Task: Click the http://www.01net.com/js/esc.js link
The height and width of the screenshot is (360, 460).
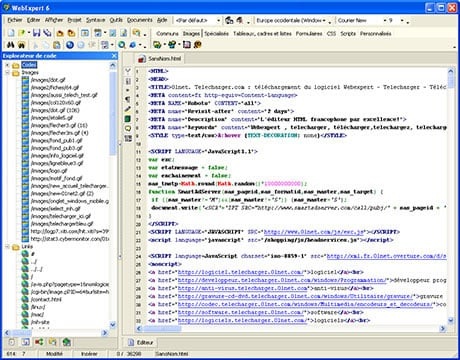Action: coord(314,232)
